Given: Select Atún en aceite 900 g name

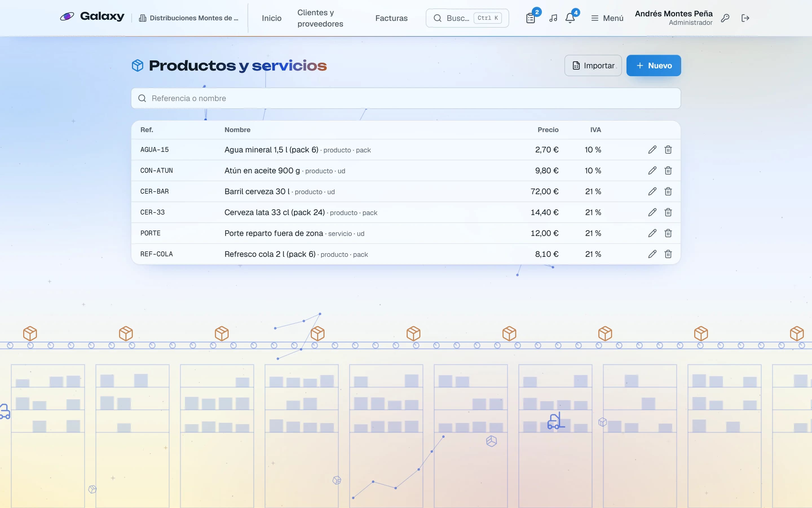Looking at the screenshot, I should (x=262, y=170).
